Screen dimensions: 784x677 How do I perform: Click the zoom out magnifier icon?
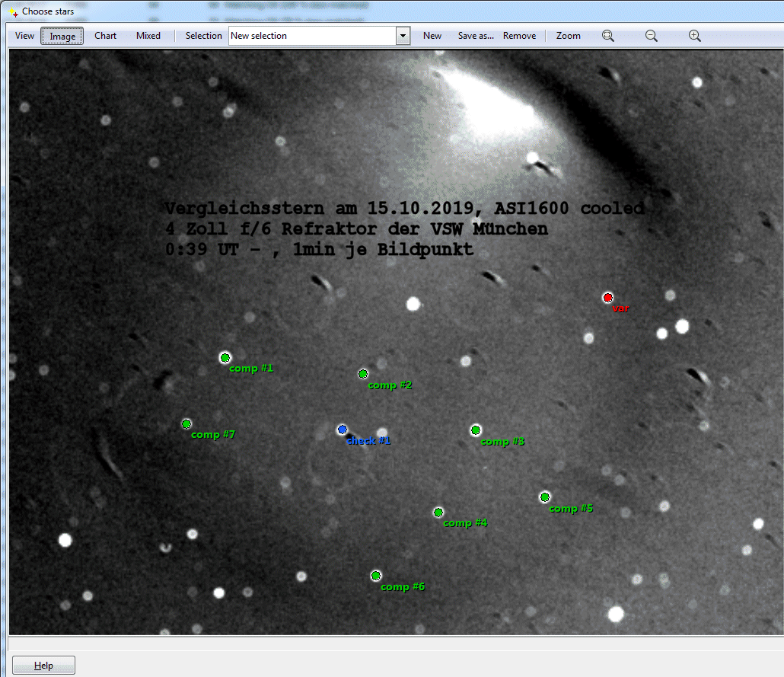[x=652, y=36]
